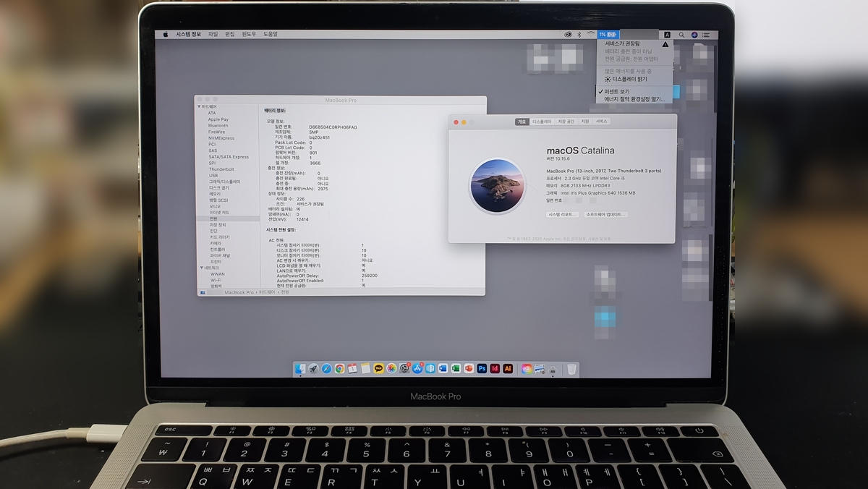Switch to the 디스플레이 tab
The height and width of the screenshot is (489, 868).
(x=542, y=122)
